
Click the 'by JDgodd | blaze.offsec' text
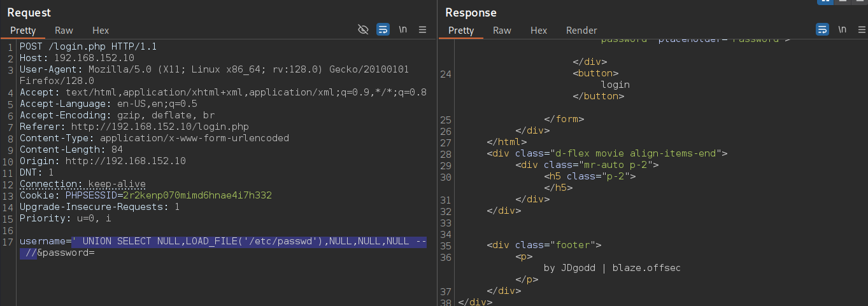tap(612, 268)
